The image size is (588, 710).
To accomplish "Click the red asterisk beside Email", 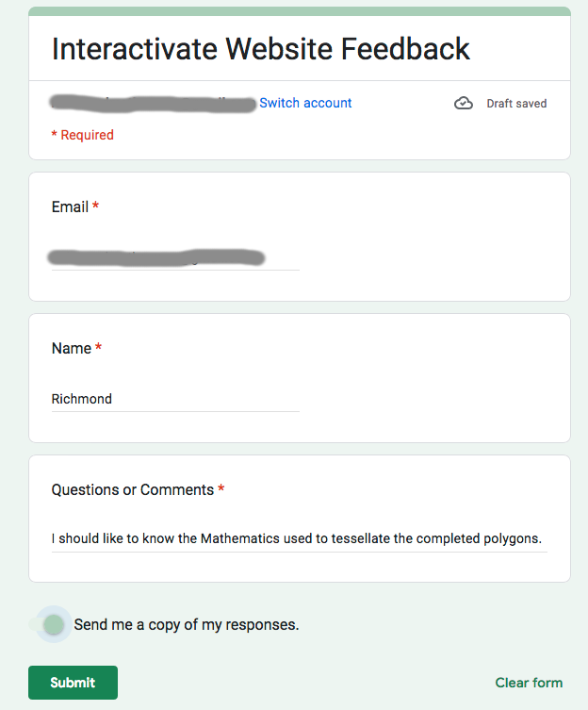I will tap(96, 206).
